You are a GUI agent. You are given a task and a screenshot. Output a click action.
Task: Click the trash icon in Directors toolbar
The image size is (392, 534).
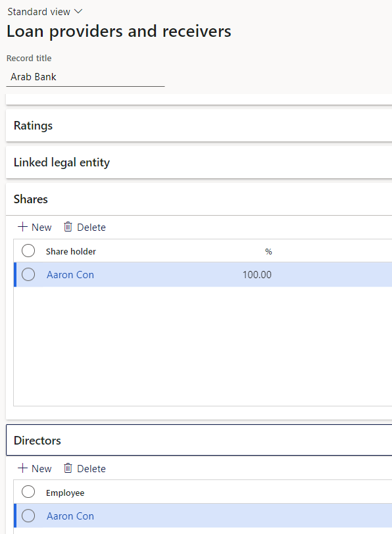[x=68, y=468]
